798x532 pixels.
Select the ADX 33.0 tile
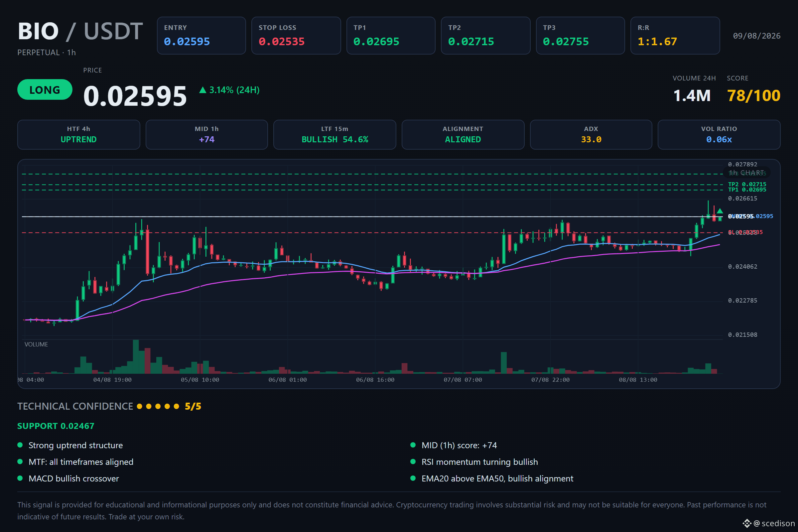(x=591, y=135)
